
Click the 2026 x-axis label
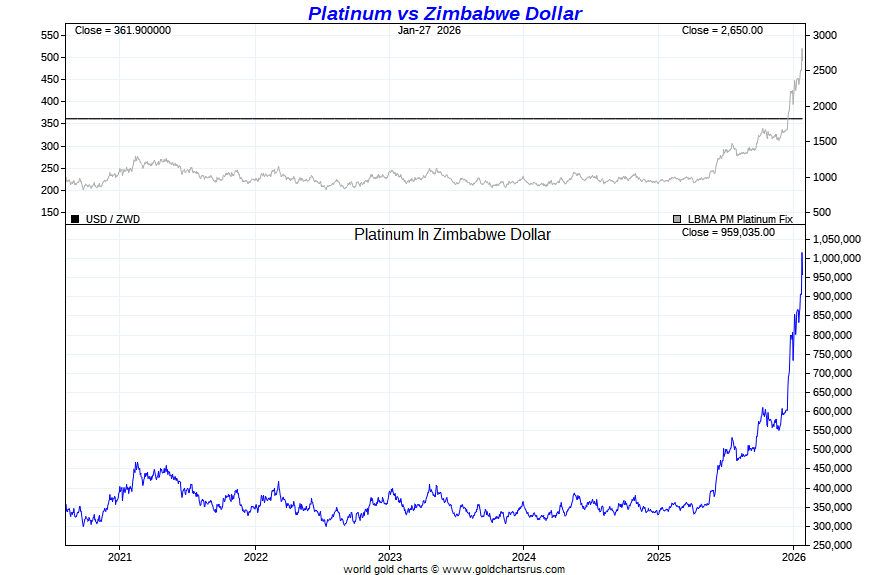[x=793, y=557]
